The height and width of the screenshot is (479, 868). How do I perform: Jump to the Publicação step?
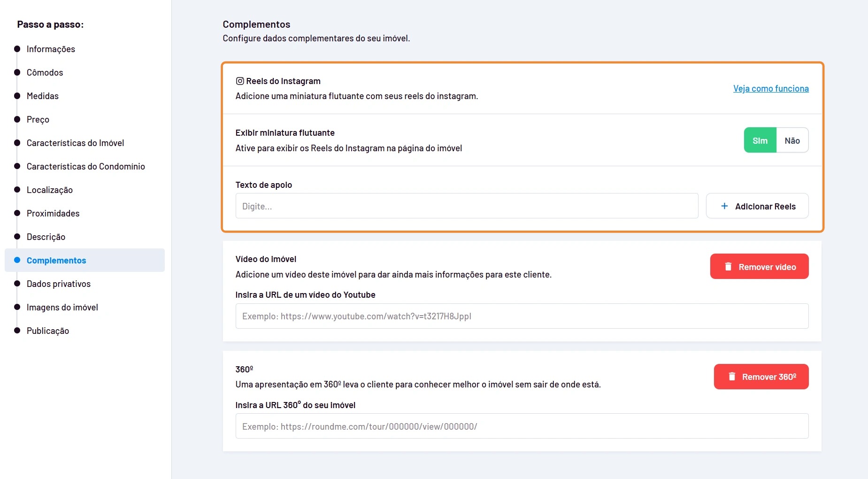tap(48, 331)
